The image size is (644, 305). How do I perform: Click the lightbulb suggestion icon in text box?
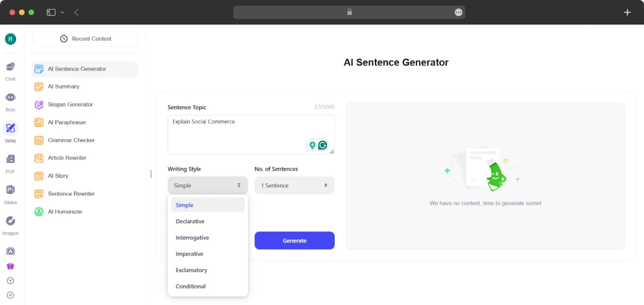pyautogui.click(x=312, y=145)
